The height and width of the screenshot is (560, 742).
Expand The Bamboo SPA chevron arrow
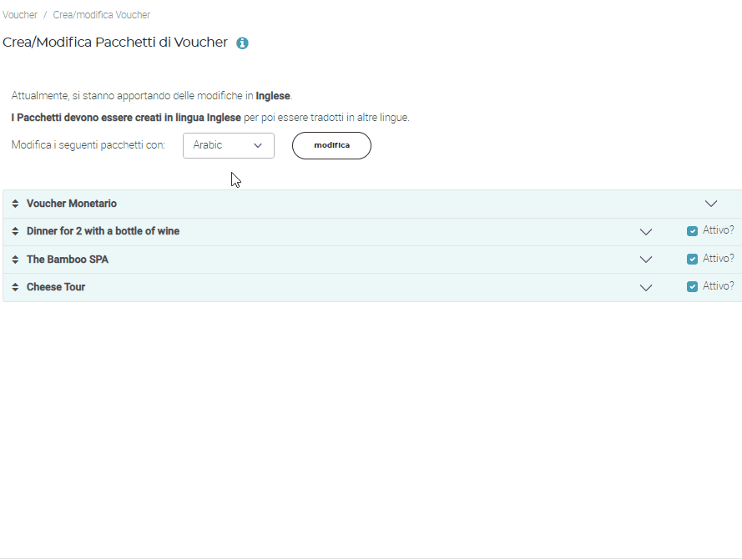[x=645, y=260]
